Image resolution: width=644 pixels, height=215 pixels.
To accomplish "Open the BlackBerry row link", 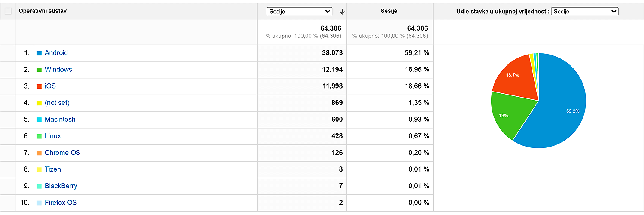I will (x=61, y=186).
